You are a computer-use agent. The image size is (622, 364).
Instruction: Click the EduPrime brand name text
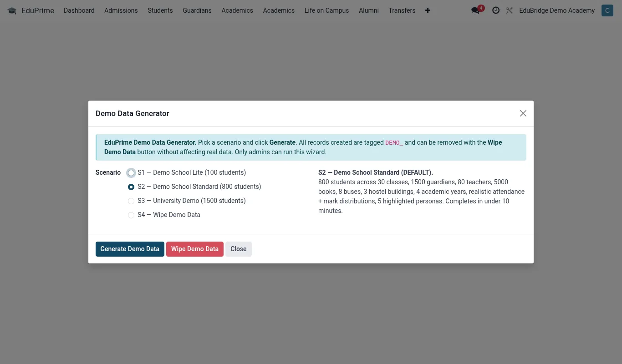click(38, 10)
